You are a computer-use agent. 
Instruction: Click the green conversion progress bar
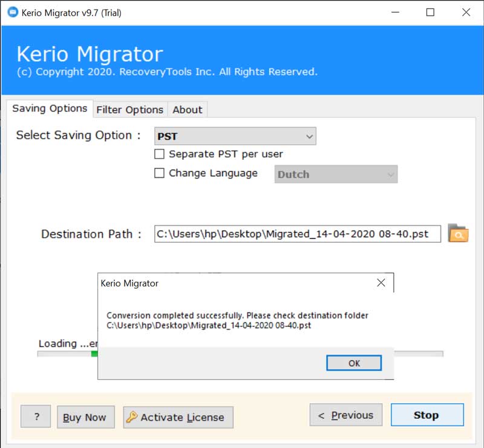pyautogui.click(x=94, y=354)
